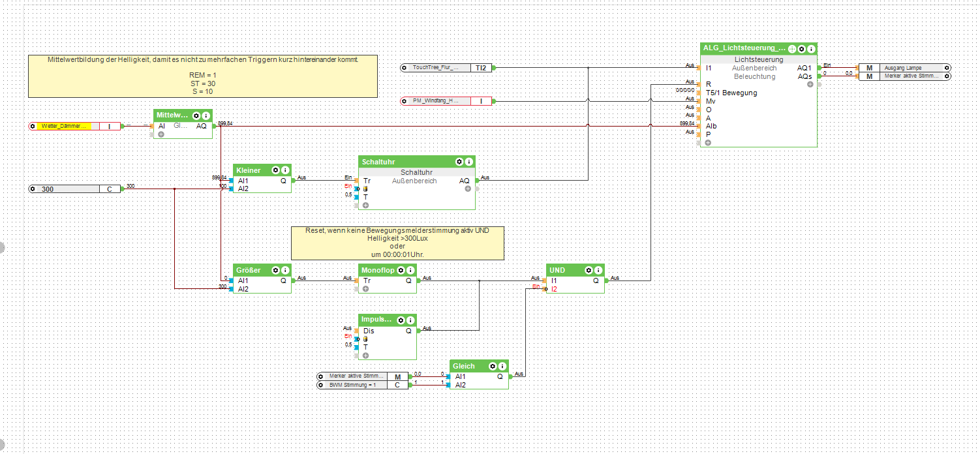This screenshot has height=454, width=980.
Task: Select the yellow Mittelwertbildung note
Action: (x=202, y=76)
